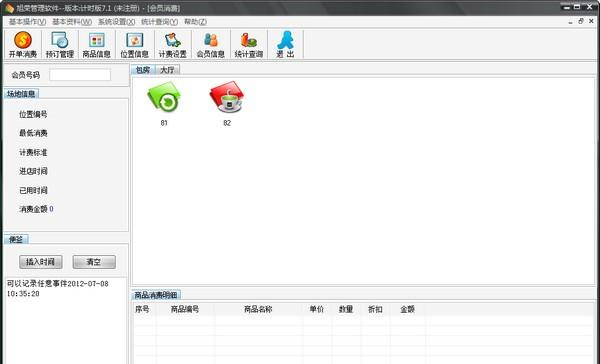Select the 场地信息 tab

(21, 93)
